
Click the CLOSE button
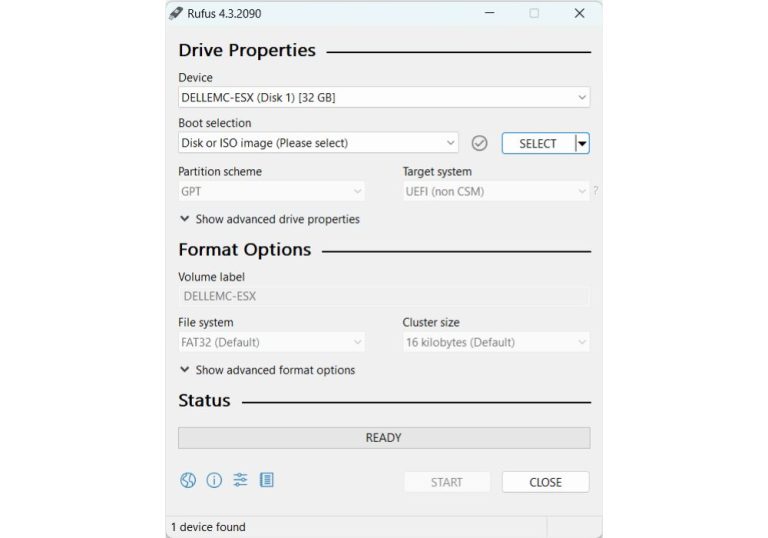tap(546, 482)
